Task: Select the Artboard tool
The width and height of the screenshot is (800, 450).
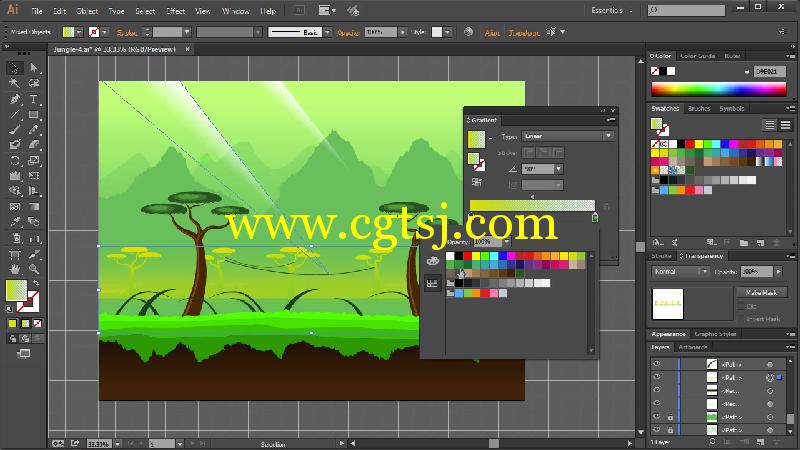Action: (x=15, y=254)
